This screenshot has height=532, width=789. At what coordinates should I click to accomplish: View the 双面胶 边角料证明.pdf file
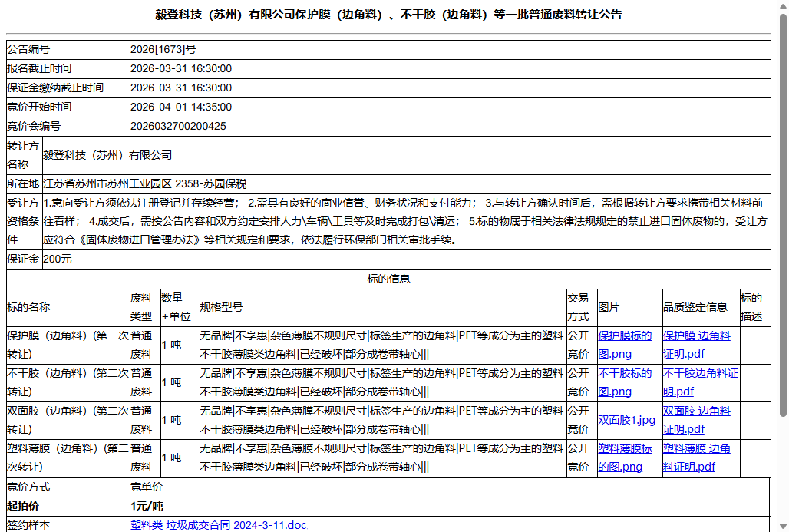(696, 420)
